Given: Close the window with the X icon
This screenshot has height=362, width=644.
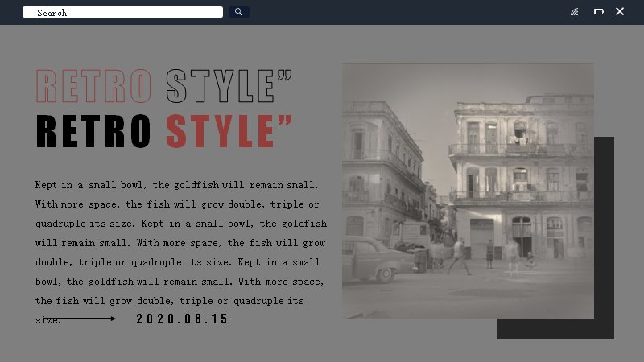Looking at the screenshot, I should (620, 11).
